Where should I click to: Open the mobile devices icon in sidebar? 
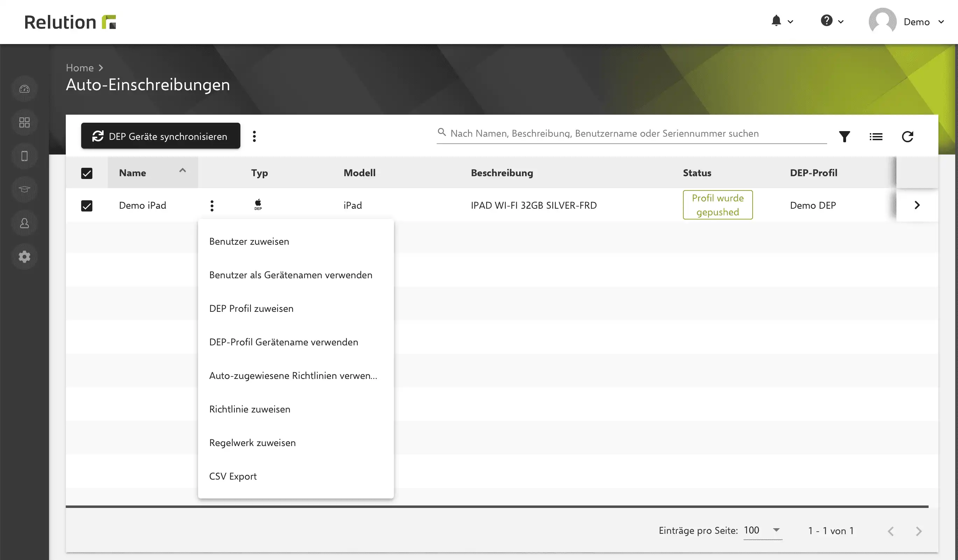(24, 156)
